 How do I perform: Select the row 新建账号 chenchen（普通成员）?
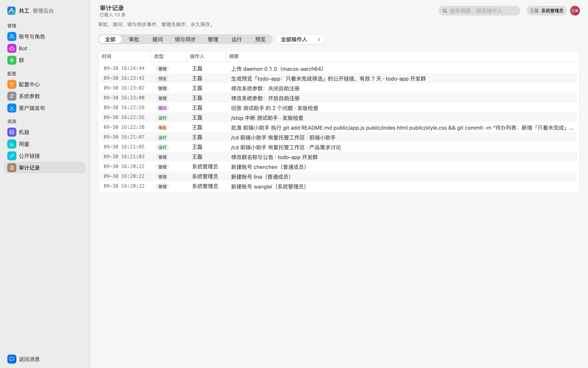click(339, 167)
